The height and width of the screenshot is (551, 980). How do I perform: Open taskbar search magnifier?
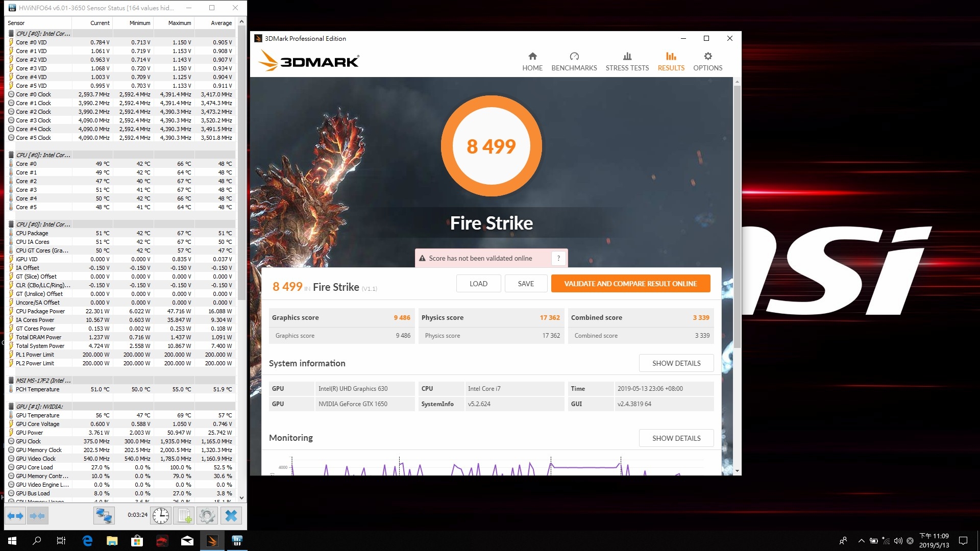(x=37, y=541)
